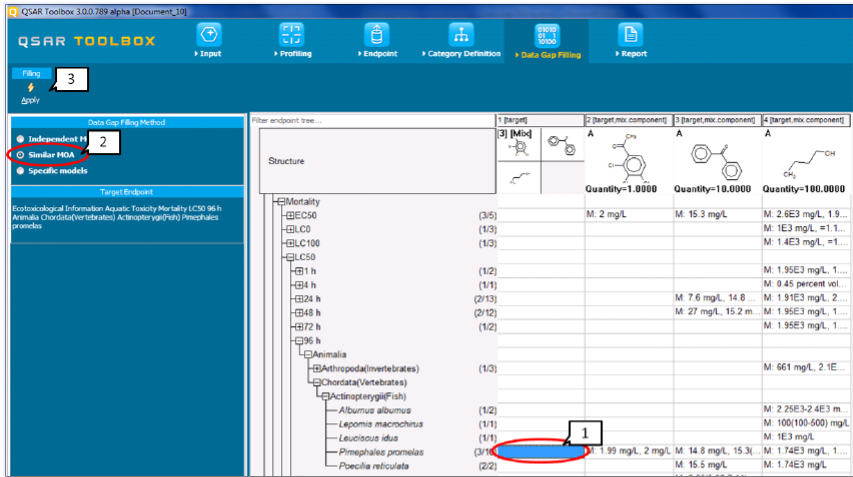Click the Structure row header cell

point(378,161)
